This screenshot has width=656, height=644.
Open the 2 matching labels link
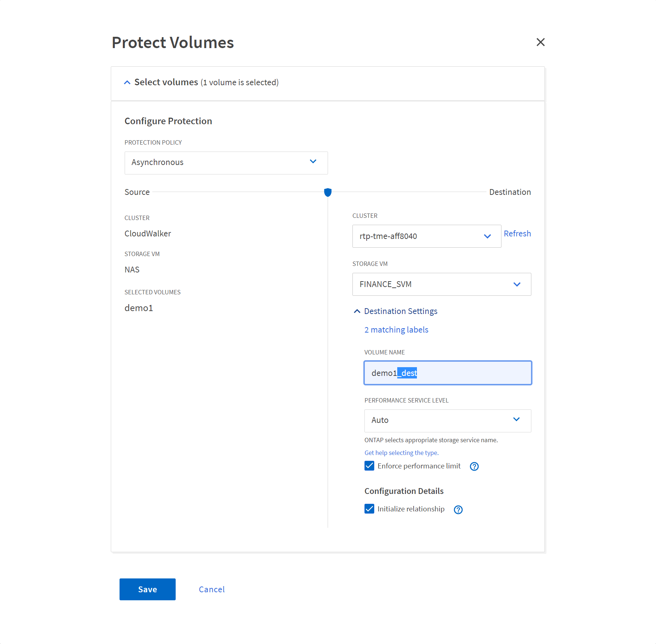(x=396, y=330)
